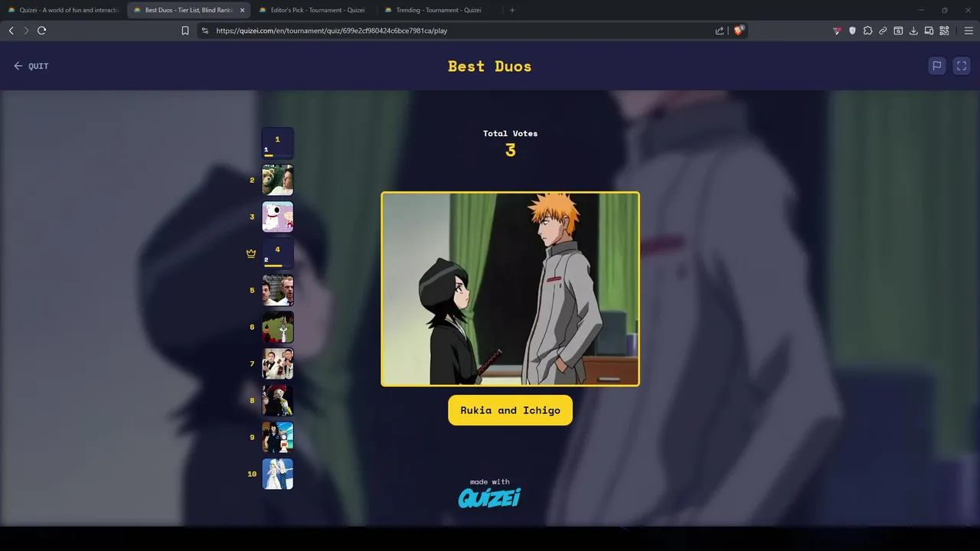This screenshot has height=551, width=980.
Task: Reload the page with the refresh icon
Action: click(x=41, y=31)
